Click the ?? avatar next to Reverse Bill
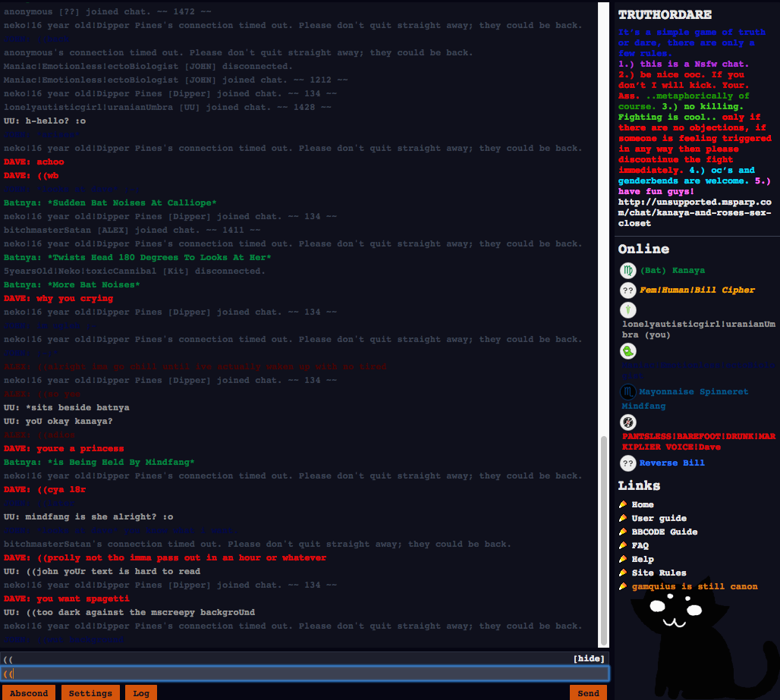Screen dimensions: 780x700 [627, 463]
